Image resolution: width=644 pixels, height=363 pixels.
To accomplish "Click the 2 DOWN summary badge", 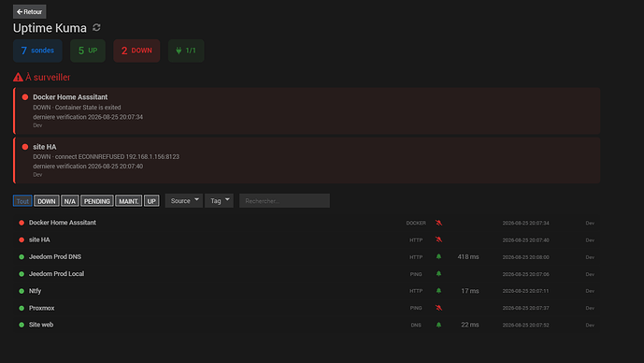I will tap(136, 51).
